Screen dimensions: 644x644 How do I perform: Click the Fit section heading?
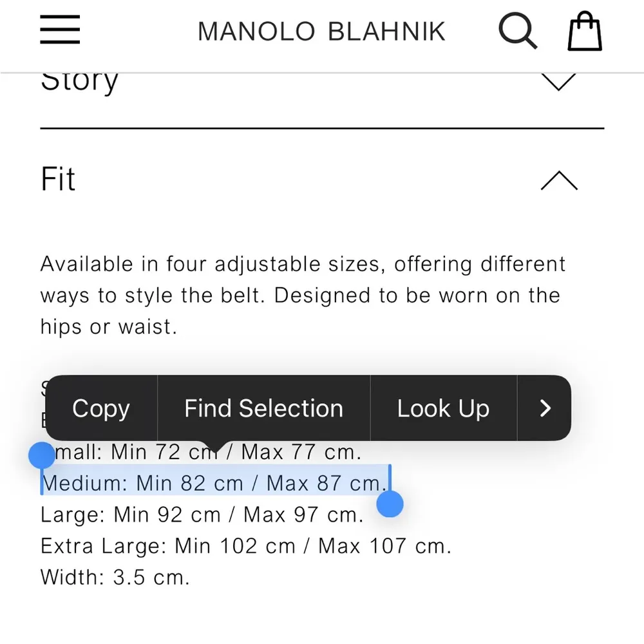(x=57, y=180)
